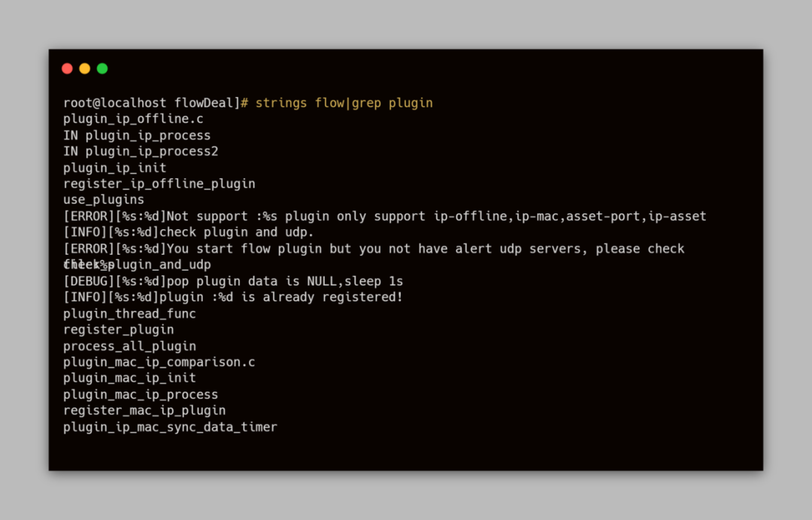Click the 'check plugin and udp.' info line
Viewport: 812px width, 520px height.
(x=188, y=232)
